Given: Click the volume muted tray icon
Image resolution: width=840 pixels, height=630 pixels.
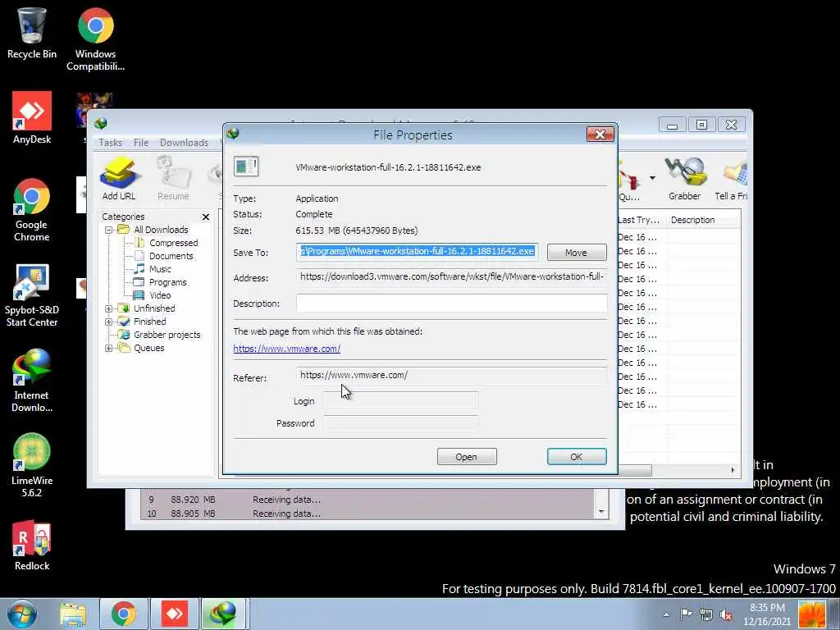Looking at the screenshot, I should (x=727, y=614).
